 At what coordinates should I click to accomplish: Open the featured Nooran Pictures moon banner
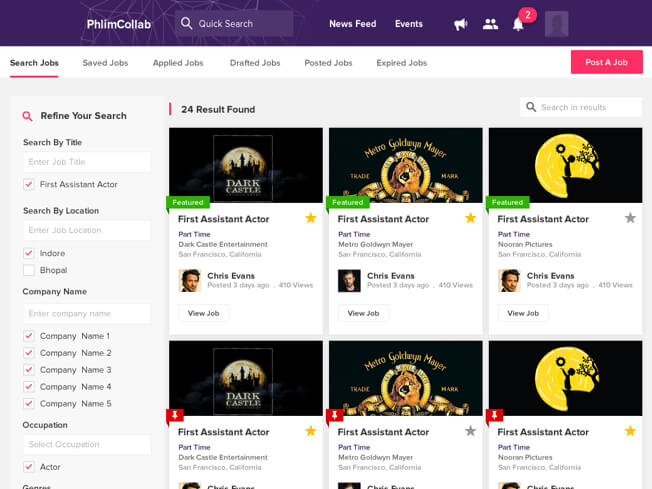[x=565, y=165]
